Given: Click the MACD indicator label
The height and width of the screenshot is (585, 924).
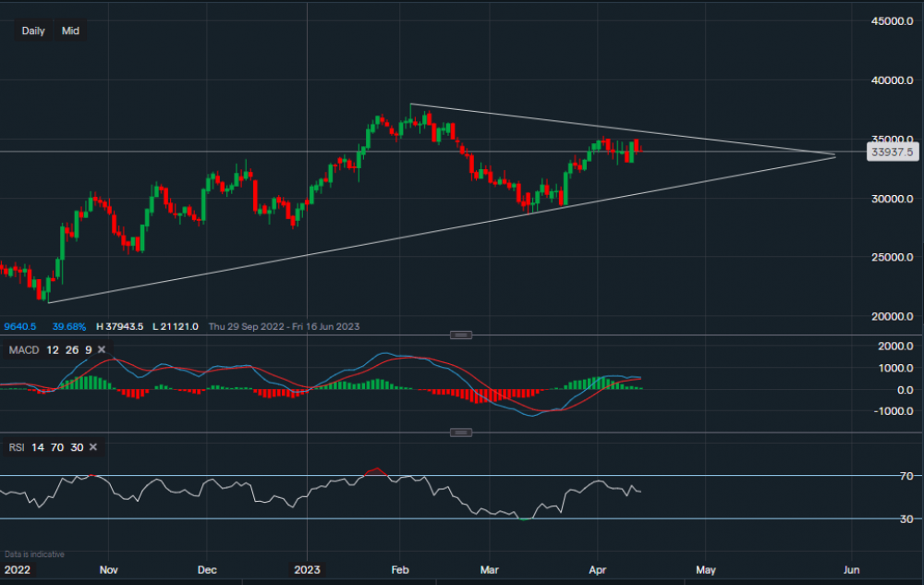Looking at the screenshot, I should (x=22, y=349).
